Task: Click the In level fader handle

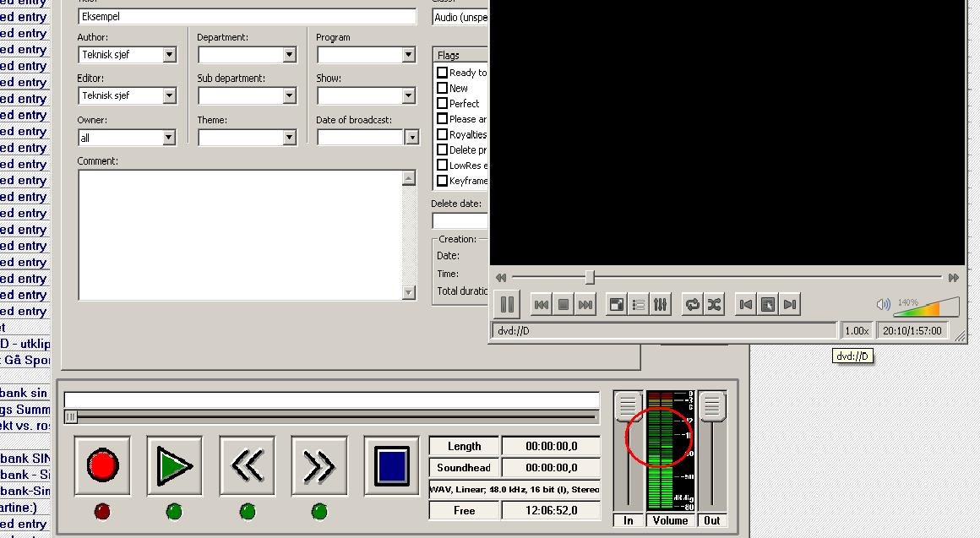Action: pos(628,406)
